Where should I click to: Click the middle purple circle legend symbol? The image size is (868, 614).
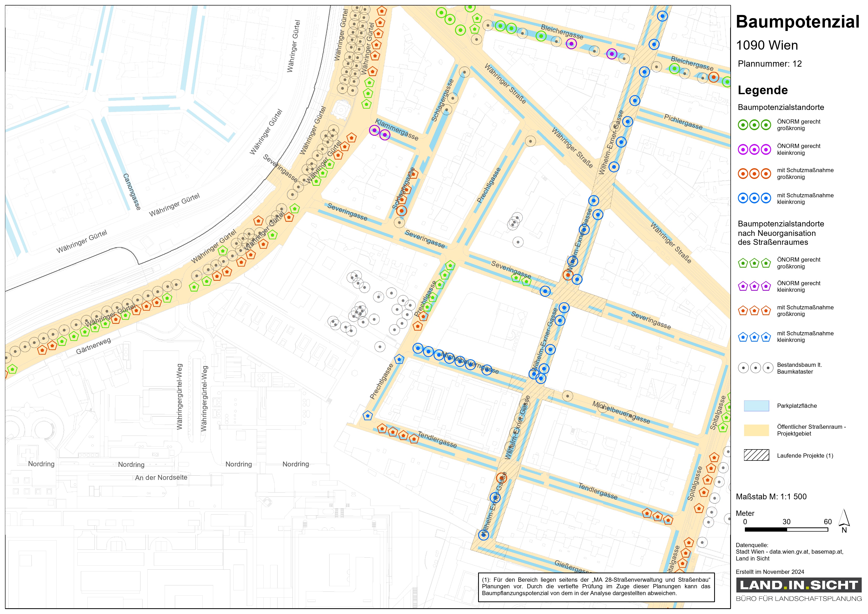[x=754, y=149]
